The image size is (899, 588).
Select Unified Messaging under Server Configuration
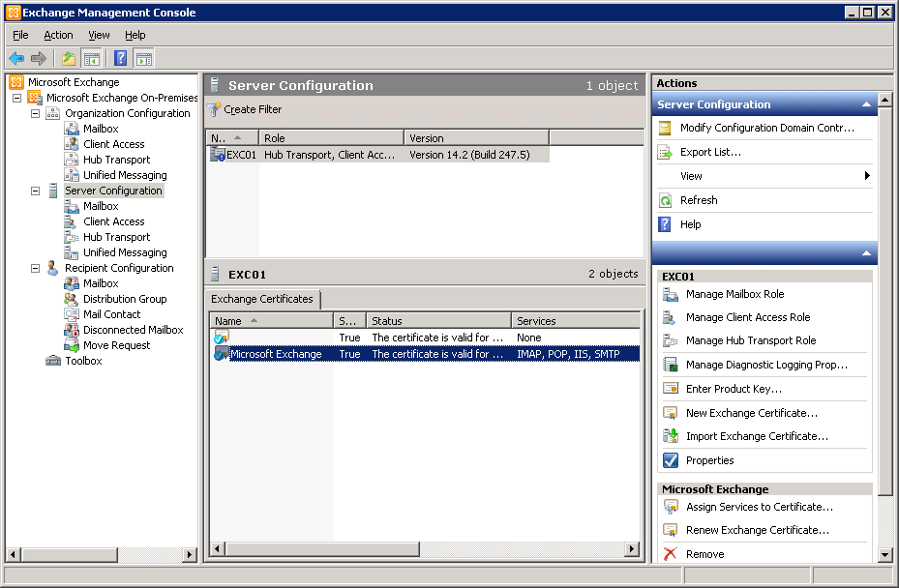(125, 252)
